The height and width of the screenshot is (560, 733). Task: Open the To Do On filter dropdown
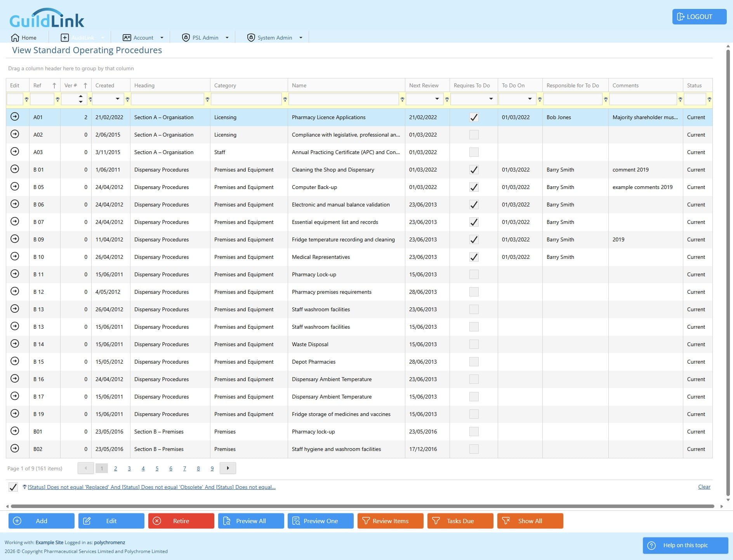[530, 99]
